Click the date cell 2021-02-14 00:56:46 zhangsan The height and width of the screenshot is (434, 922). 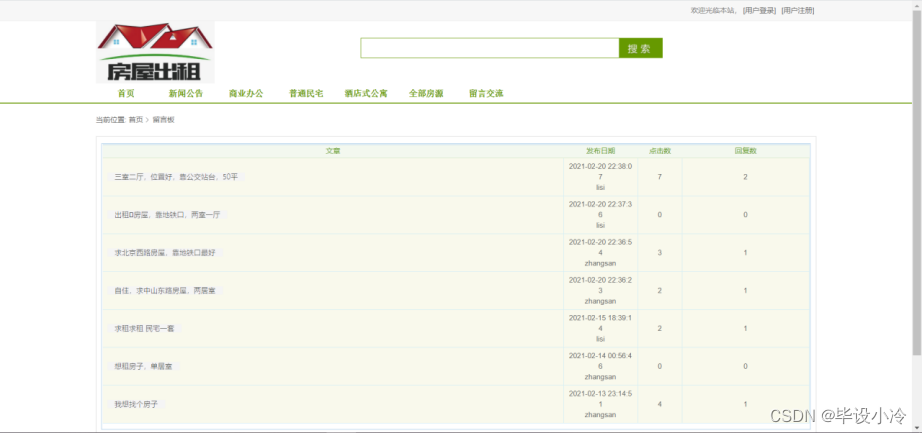(x=600, y=366)
